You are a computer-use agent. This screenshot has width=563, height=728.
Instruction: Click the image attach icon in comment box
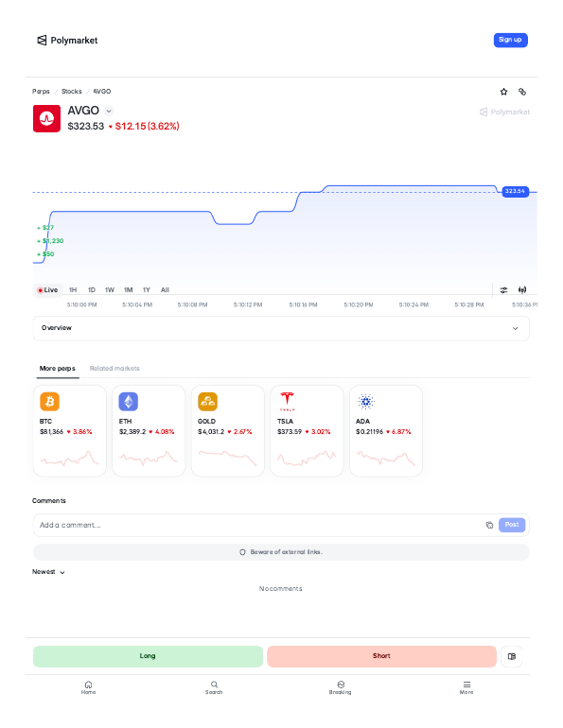489,525
